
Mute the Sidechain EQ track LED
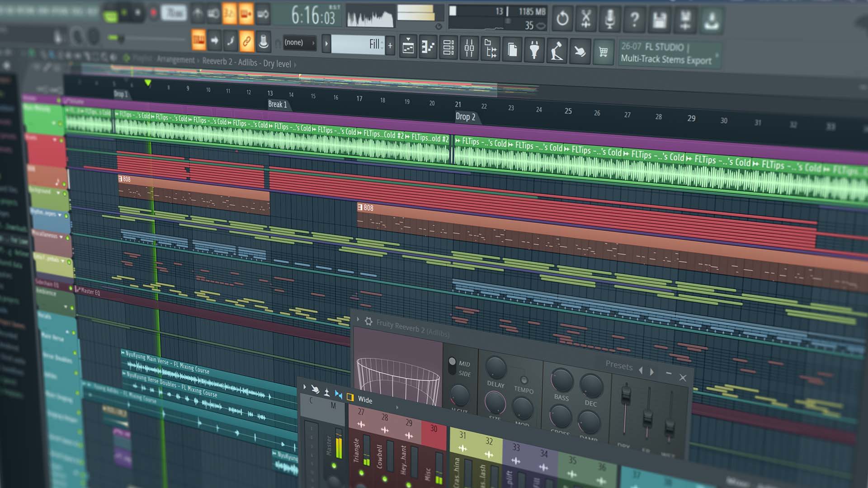[x=71, y=287]
